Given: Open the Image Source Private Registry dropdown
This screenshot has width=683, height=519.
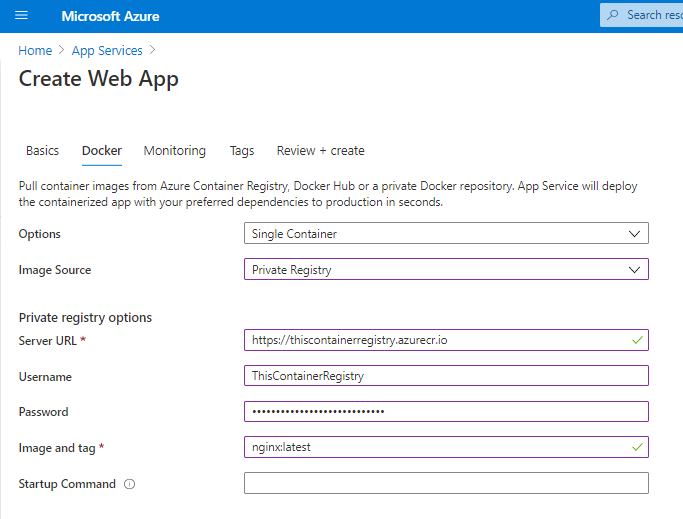Looking at the screenshot, I should tap(446, 269).
